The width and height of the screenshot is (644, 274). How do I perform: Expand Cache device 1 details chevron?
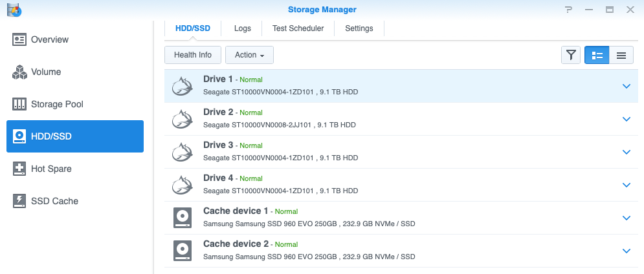click(x=626, y=218)
